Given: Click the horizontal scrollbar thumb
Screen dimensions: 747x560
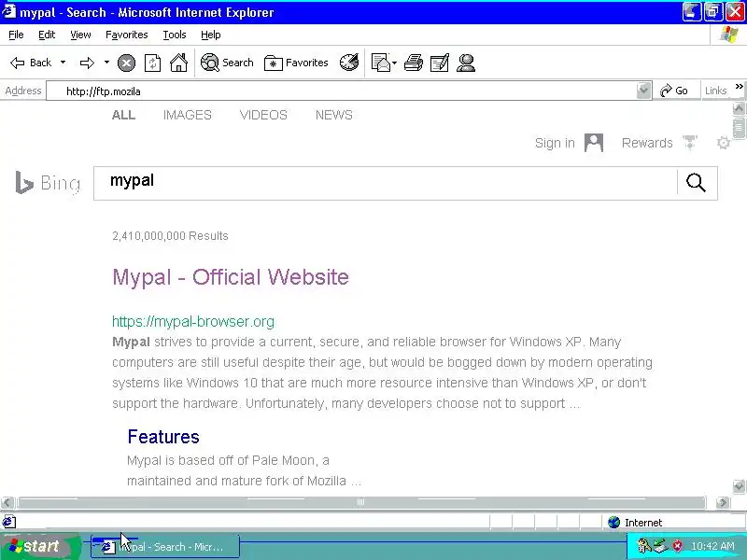Looking at the screenshot, I should tap(361, 502).
